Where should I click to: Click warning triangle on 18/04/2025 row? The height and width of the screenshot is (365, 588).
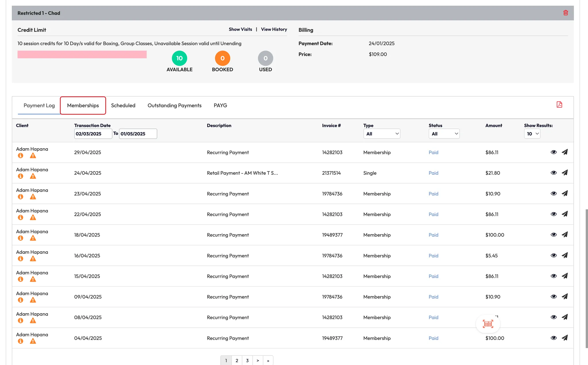point(33,238)
